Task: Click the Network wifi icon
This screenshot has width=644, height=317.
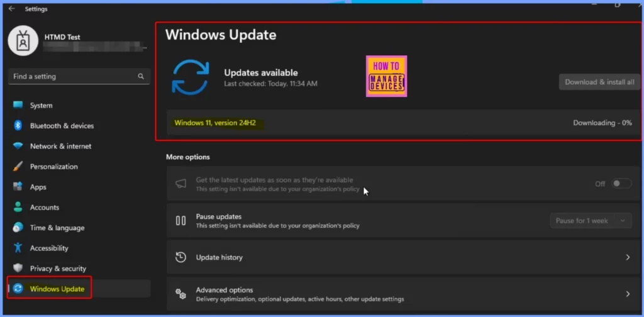Action: (18, 146)
